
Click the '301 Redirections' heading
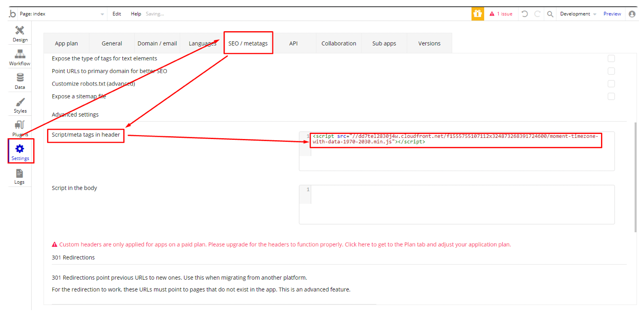pyautogui.click(x=73, y=257)
